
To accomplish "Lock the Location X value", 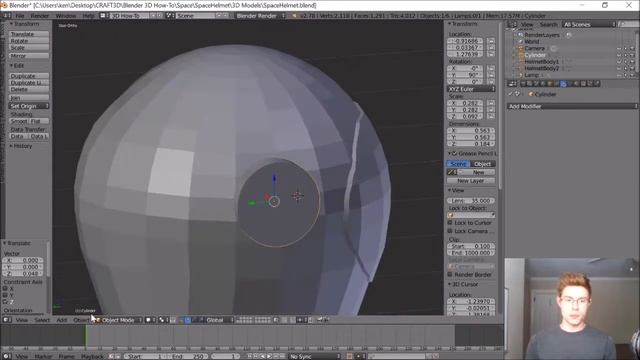I will (491, 41).
